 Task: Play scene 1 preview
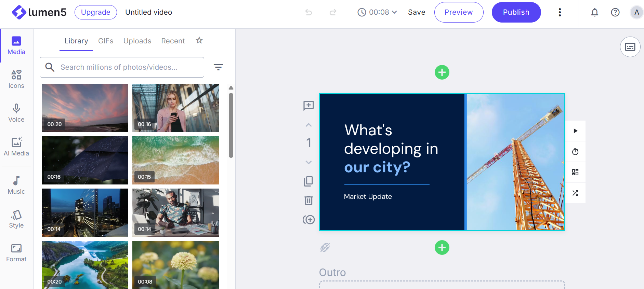coord(575,131)
